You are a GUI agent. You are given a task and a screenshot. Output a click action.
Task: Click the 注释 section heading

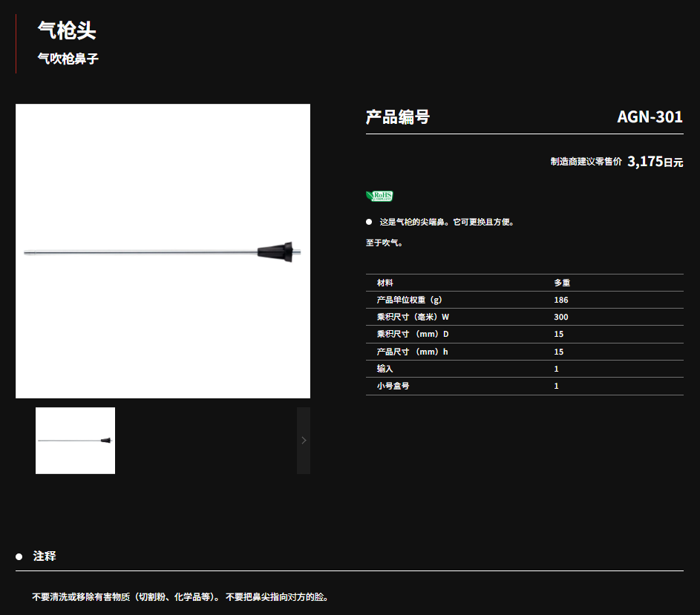pyautogui.click(x=45, y=556)
